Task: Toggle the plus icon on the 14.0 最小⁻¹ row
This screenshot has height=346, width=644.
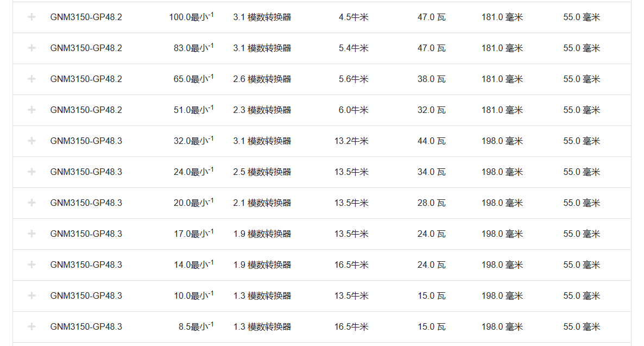Action: tap(32, 265)
